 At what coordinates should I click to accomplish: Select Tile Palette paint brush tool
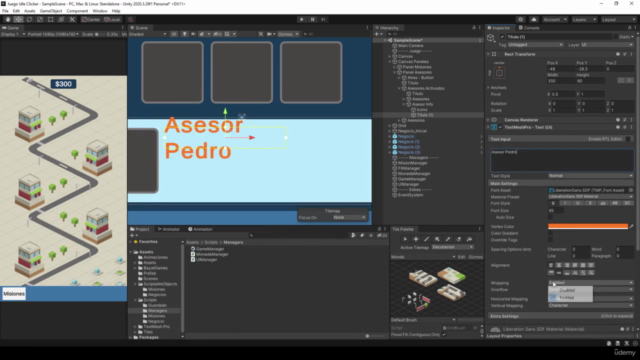click(x=427, y=239)
